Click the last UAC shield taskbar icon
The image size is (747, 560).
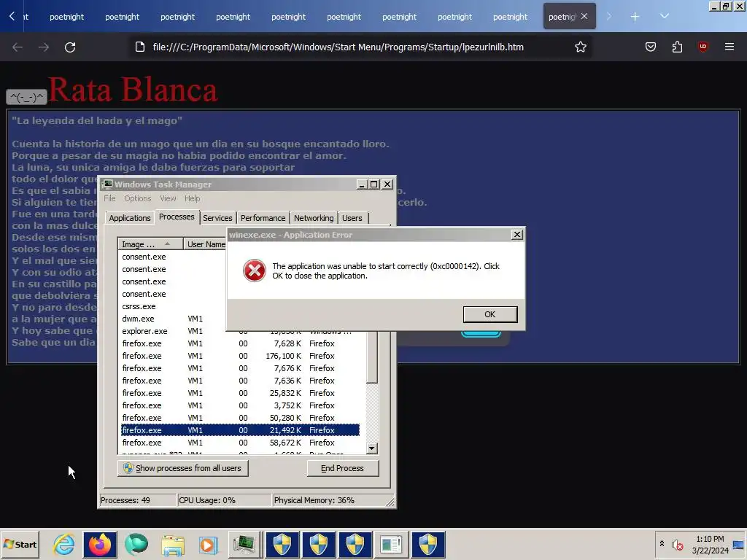pos(427,544)
